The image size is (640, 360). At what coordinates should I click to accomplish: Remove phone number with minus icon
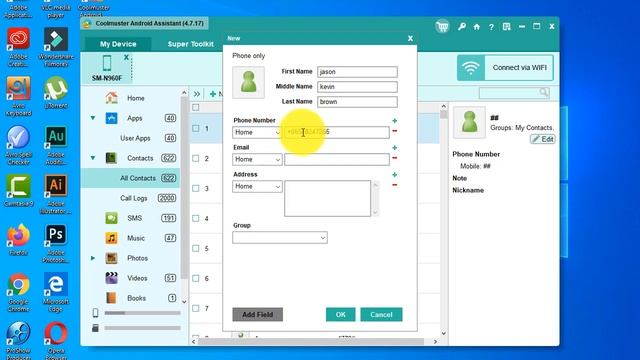(395, 131)
